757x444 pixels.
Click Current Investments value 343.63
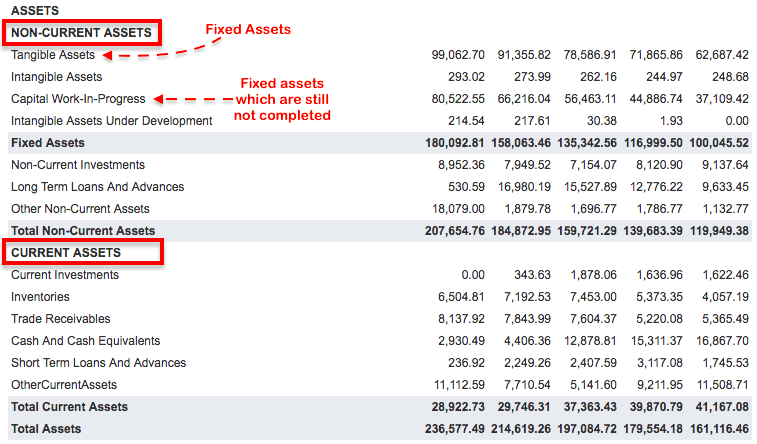pos(532,275)
